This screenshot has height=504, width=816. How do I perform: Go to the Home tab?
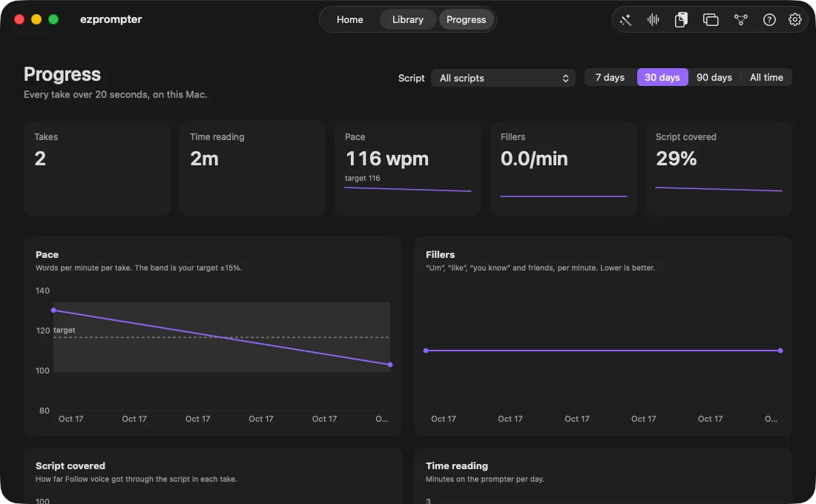[x=349, y=20]
